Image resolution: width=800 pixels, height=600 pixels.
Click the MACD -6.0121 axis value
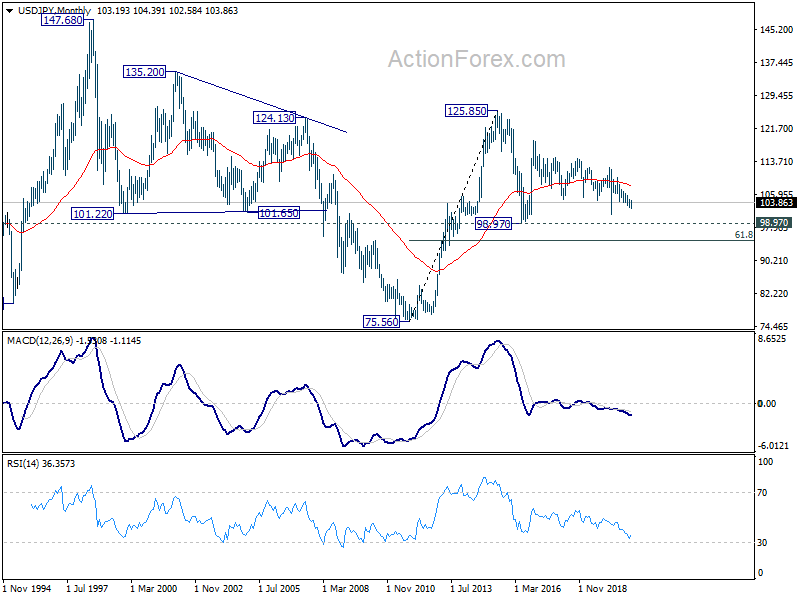(773, 445)
